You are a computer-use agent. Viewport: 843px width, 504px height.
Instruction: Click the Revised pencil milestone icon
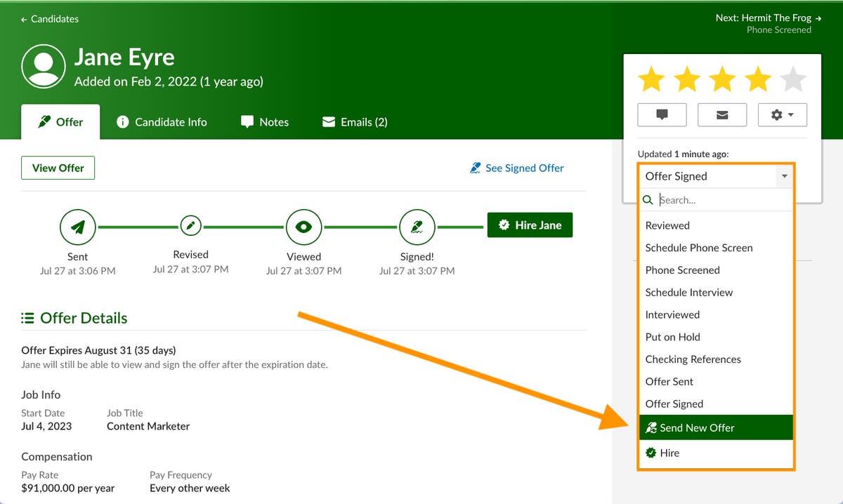click(190, 227)
